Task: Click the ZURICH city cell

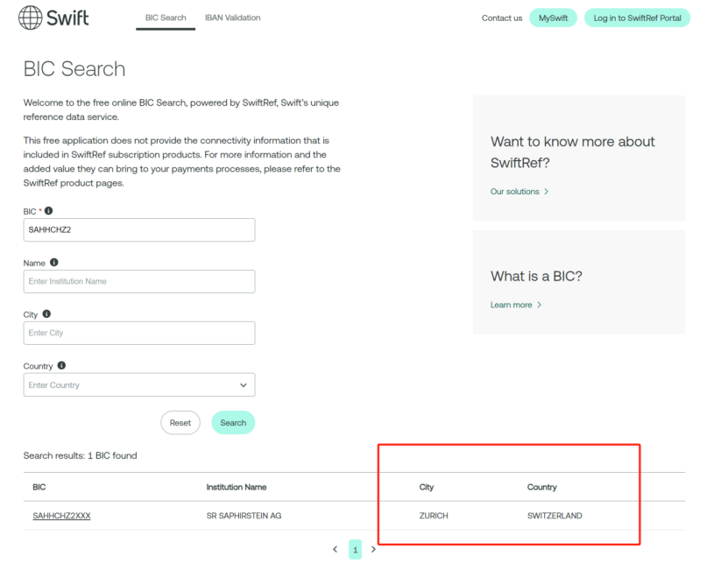Action: pyautogui.click(x=434, y=516)
